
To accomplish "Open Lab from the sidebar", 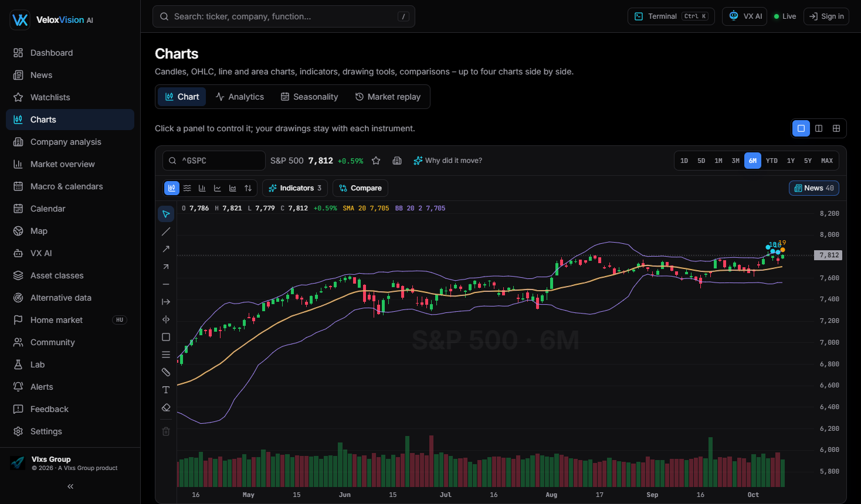I will pos(70,365).
